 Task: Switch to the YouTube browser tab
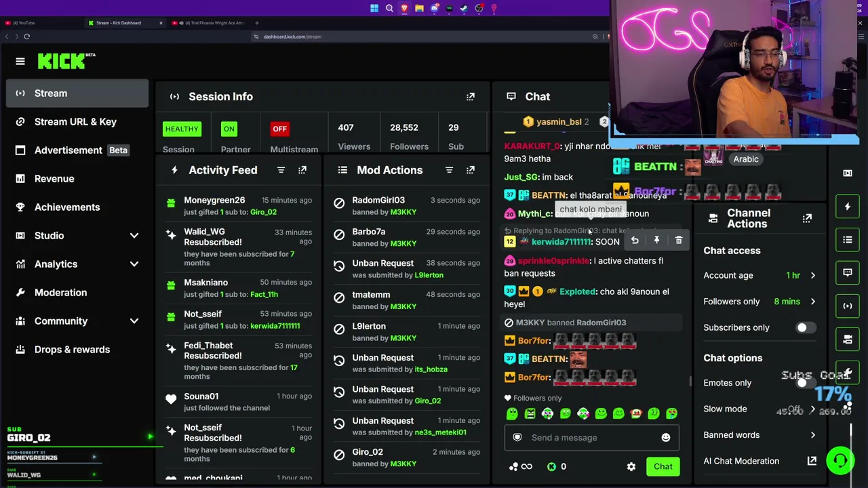tap(41, 23)
